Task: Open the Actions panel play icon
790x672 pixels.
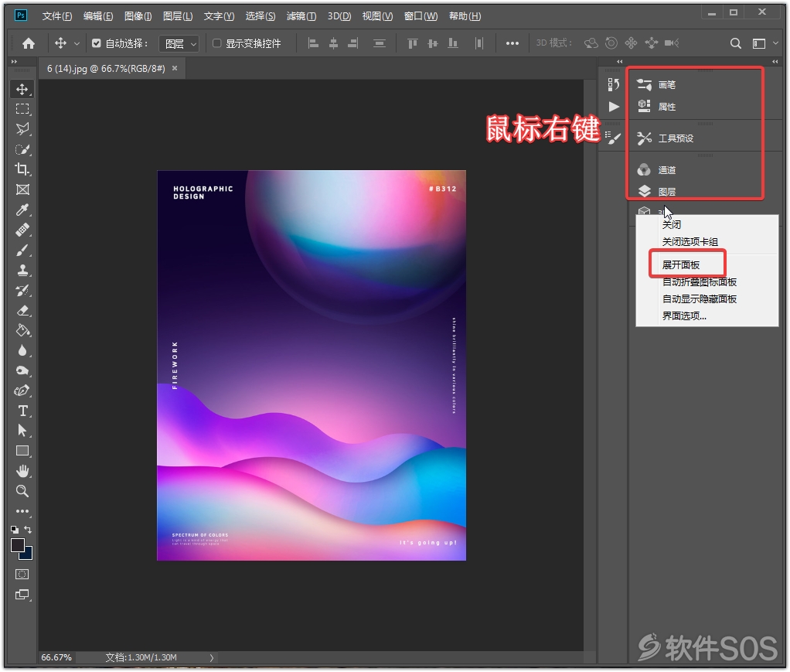Action: [613, 107]
